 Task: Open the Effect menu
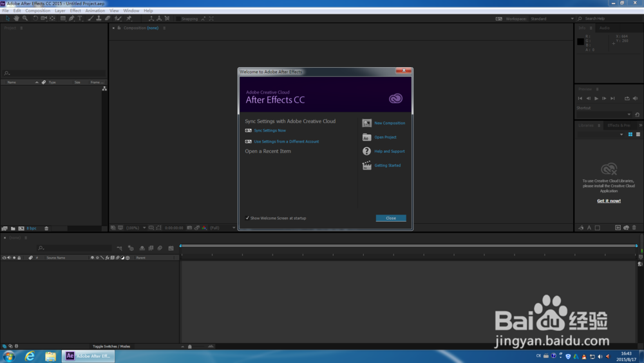click(x=75, y=11)
